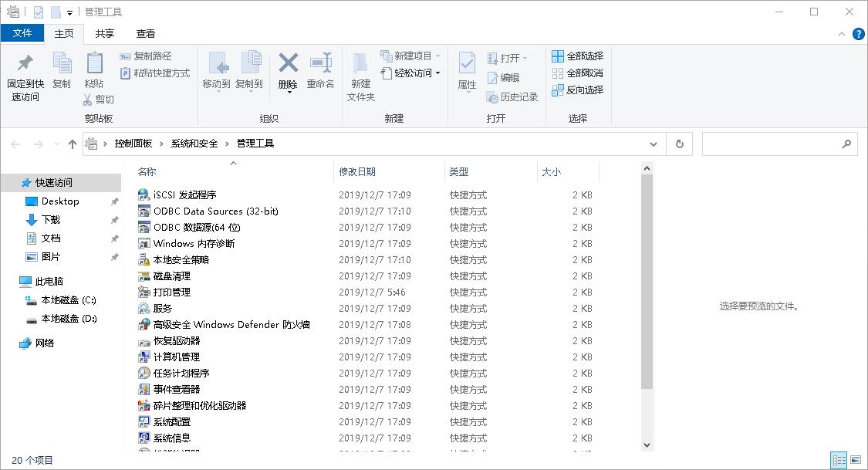Viewport: 868px width, 470px height.
Task: Select the 事件查看器 item
Action: pyautogui.click(x=170, y=389)
